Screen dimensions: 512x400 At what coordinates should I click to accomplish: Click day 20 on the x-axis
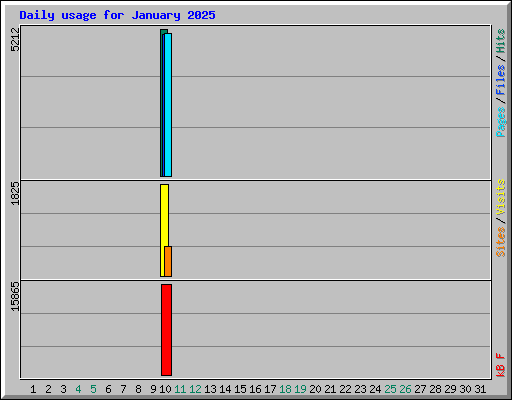[x=315, y=389]
